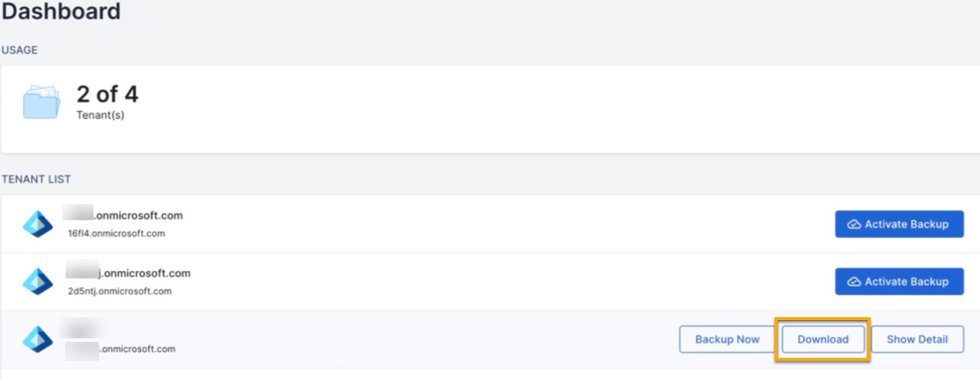The width and height of the screenshot is (980, 379).
Task: Click the 16fl4.onmicrosoft.com subdomain text
Action: tap(117, 234)
